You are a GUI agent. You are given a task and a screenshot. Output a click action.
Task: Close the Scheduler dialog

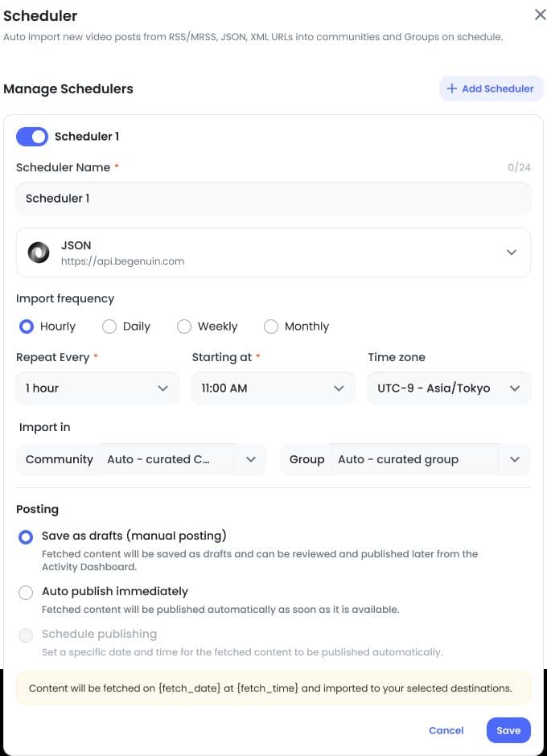pyautogui.click(x=540, y=14)
